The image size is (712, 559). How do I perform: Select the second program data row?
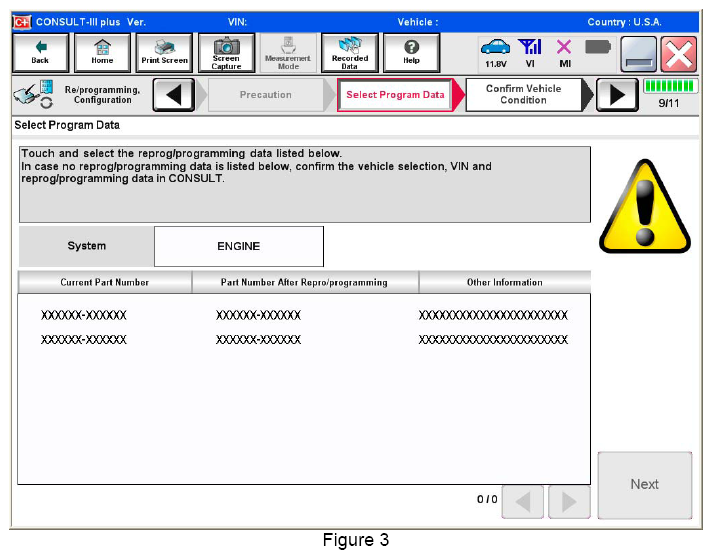point(303,340)
